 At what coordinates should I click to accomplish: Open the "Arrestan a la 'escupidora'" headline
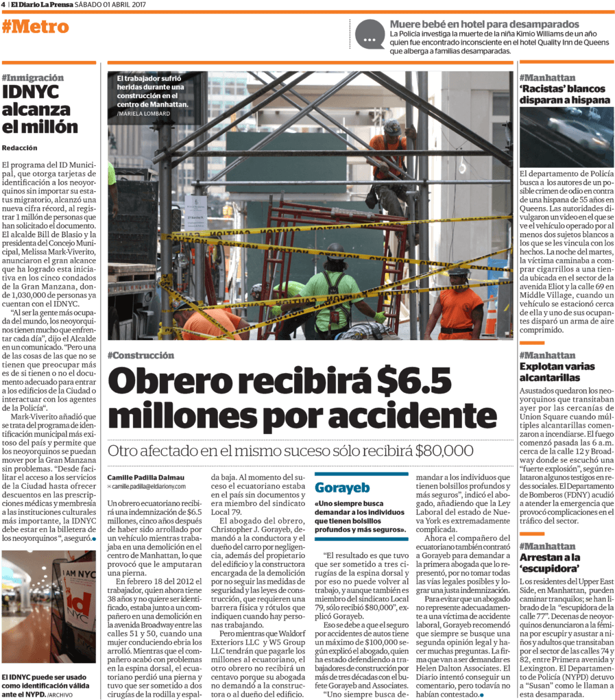point(550,563)
